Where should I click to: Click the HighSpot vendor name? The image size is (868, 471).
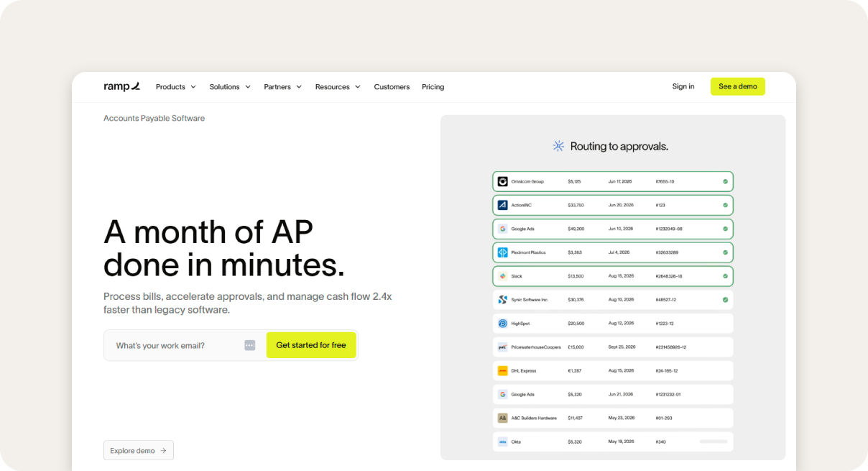(x=520, y=324)
